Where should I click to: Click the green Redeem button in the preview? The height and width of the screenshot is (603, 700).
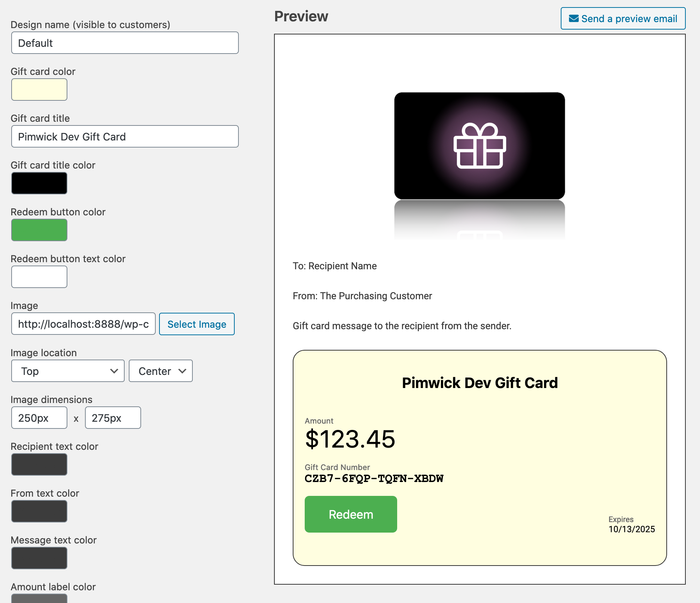(x=351, y=514)
